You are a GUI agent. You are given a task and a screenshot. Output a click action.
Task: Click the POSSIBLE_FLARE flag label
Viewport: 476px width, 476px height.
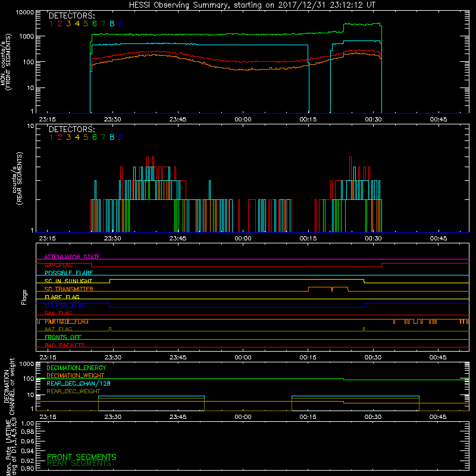(68, 273)
